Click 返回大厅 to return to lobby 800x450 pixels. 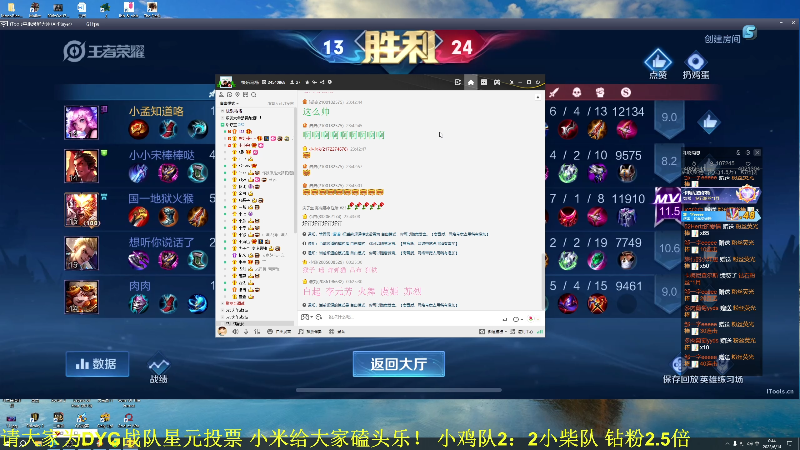tap(398, 364)
